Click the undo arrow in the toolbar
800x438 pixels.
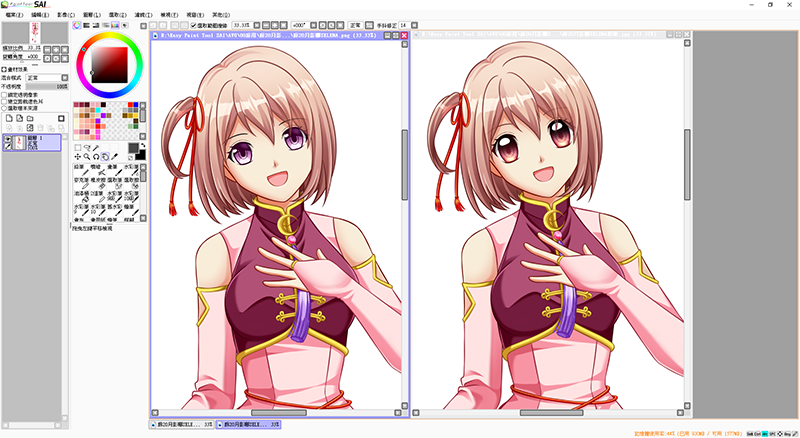click(153, 25)
